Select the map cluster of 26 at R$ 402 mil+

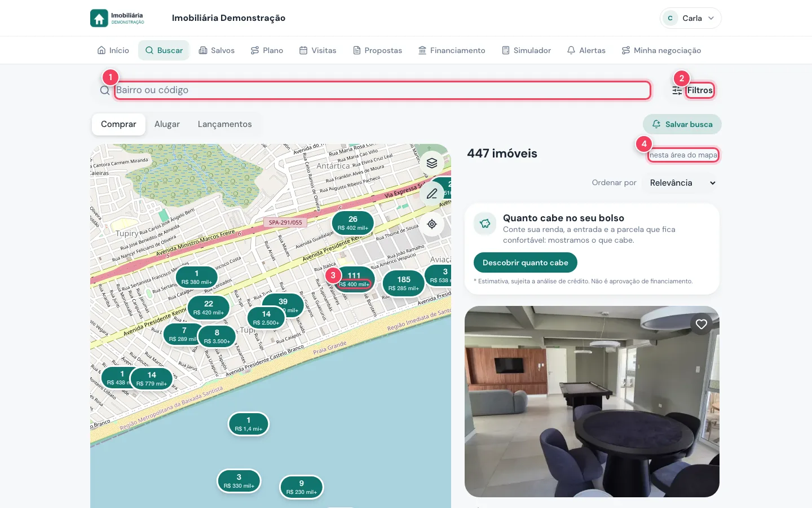(x=353, y=223)
